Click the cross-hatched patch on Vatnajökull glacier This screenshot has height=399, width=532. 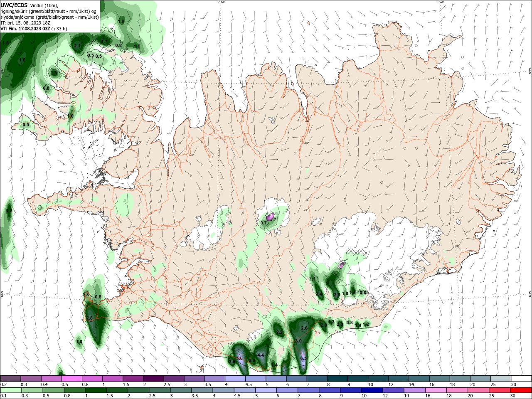[357, 251]
